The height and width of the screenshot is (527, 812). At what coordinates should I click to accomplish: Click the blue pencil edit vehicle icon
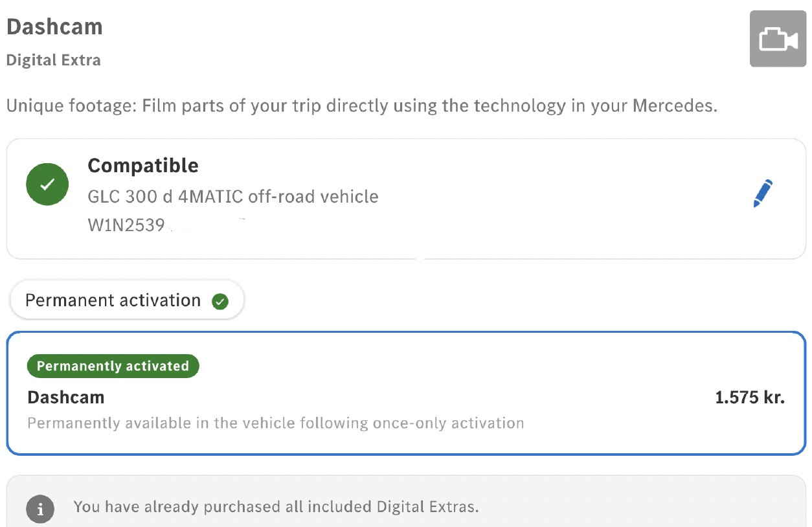point(763,194)
